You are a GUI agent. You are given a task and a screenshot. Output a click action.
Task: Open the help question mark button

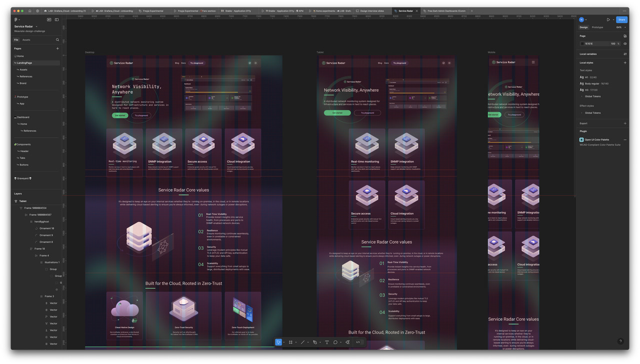coord(620,342)
